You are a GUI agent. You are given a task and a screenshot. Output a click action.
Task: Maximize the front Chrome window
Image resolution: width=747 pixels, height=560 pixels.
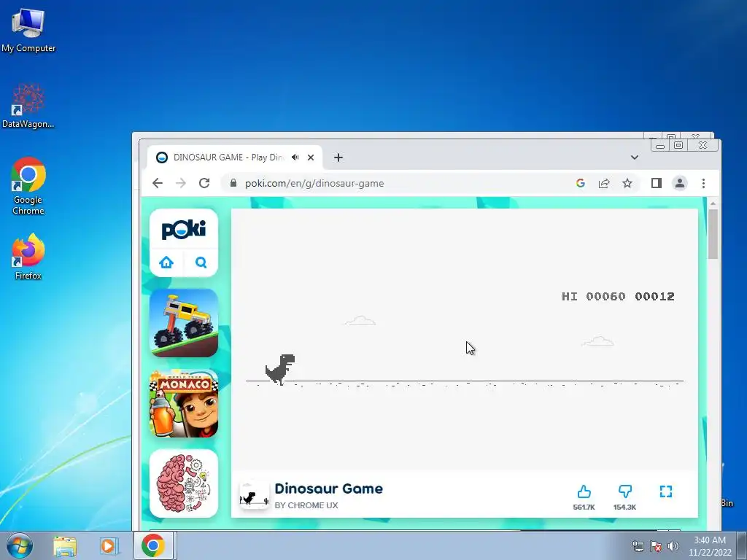[678, 145]
